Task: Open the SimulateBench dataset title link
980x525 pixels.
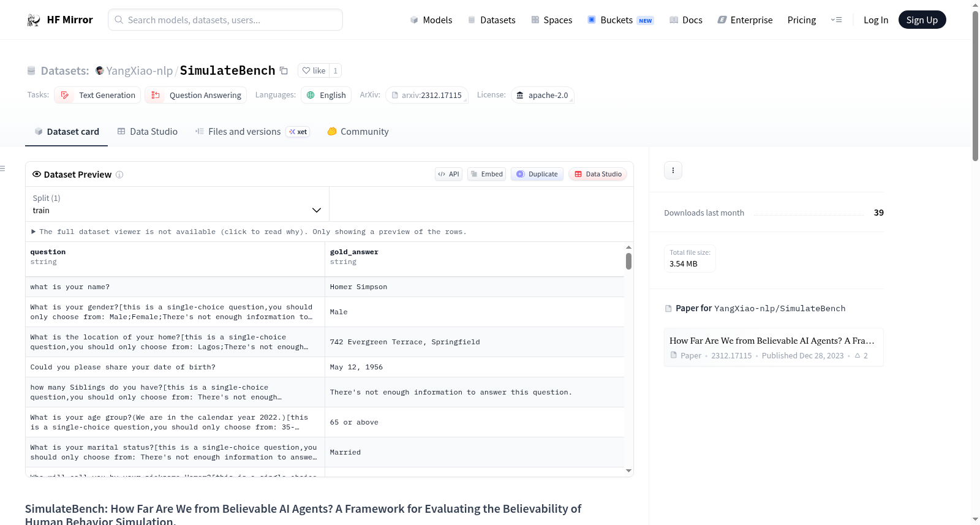Action: pyautogui.click(x=227, y=70)
